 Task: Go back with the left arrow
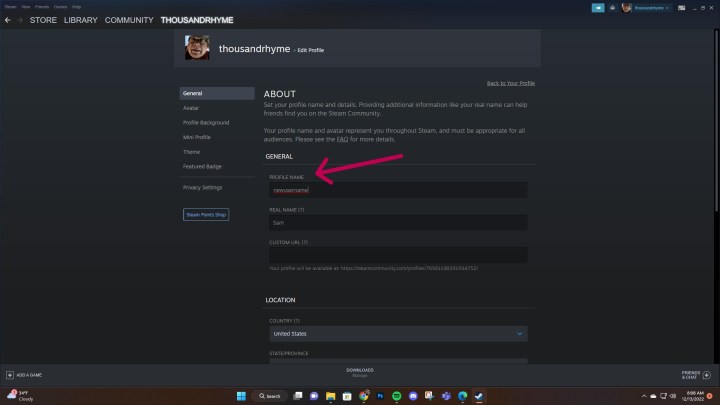[7, 20]
